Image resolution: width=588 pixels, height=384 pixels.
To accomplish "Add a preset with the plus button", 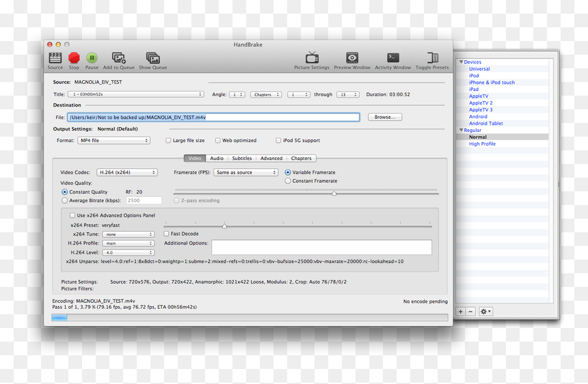I will [461, 312].
